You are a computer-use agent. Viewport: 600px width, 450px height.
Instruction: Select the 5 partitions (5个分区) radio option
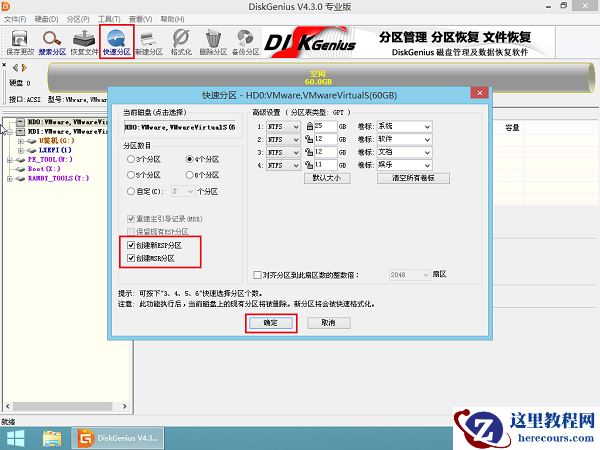(131, 175)
